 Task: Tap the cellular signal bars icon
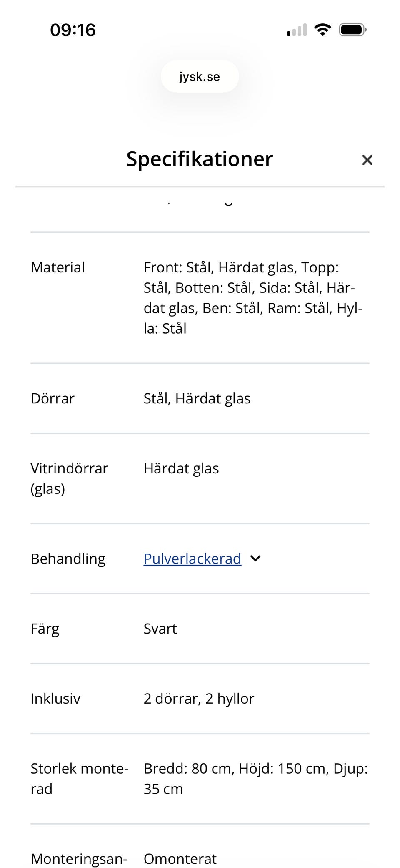[x=297, y=30]
